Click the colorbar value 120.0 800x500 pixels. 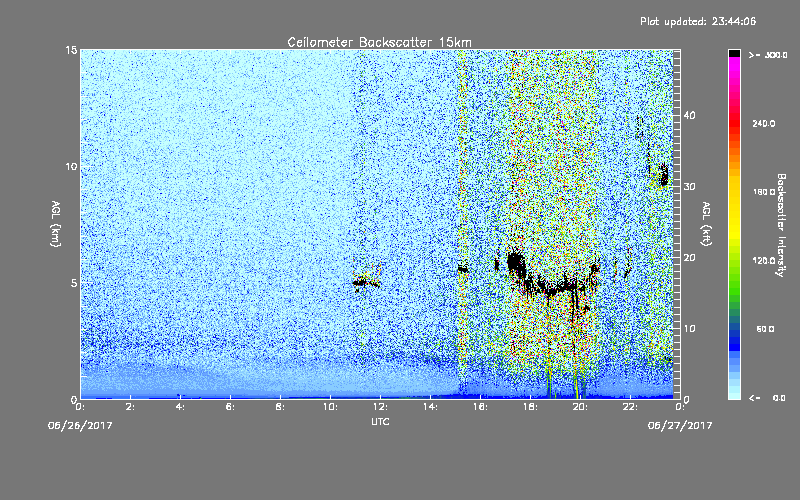click(x=764, y=260)
